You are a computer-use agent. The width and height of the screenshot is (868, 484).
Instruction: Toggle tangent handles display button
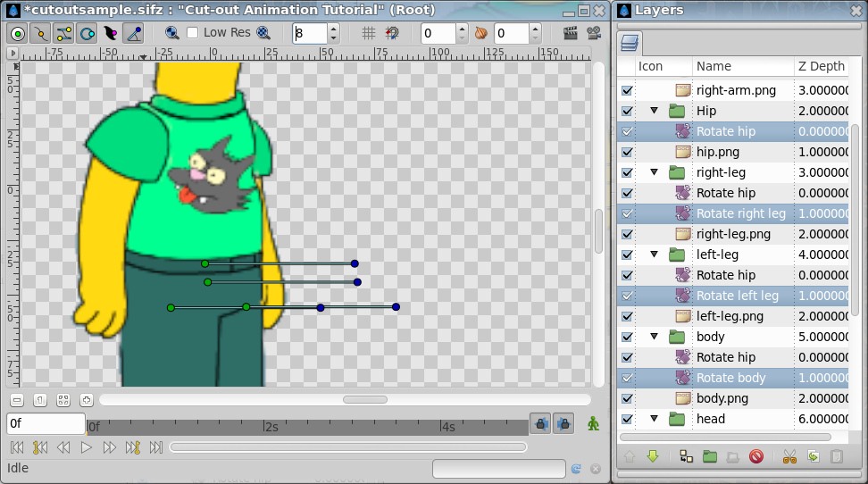64,34
